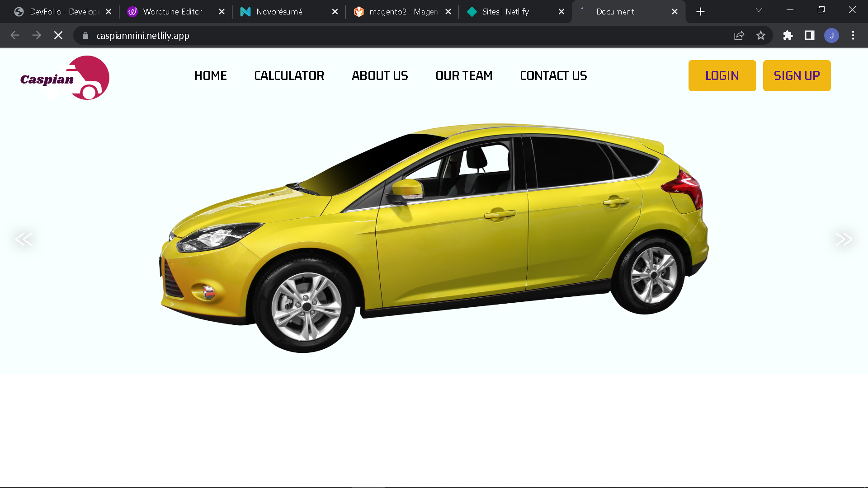Bookmark this page with star icon
This screenshot has height=488, width=868.
pos(761,35)
